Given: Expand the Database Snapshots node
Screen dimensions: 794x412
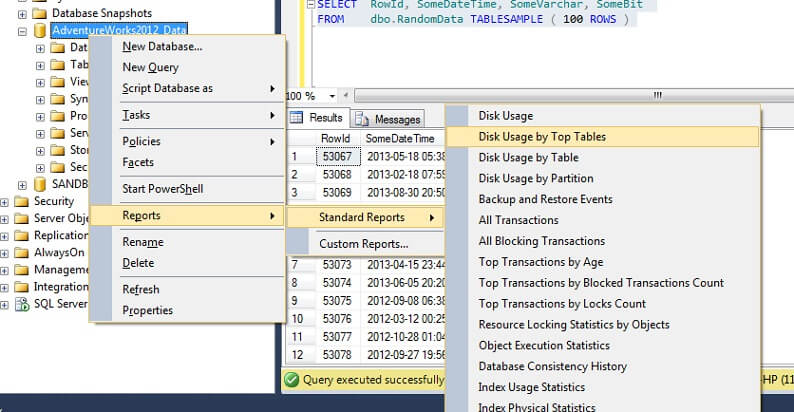Looking at the screenshot, I should (22, 14).
